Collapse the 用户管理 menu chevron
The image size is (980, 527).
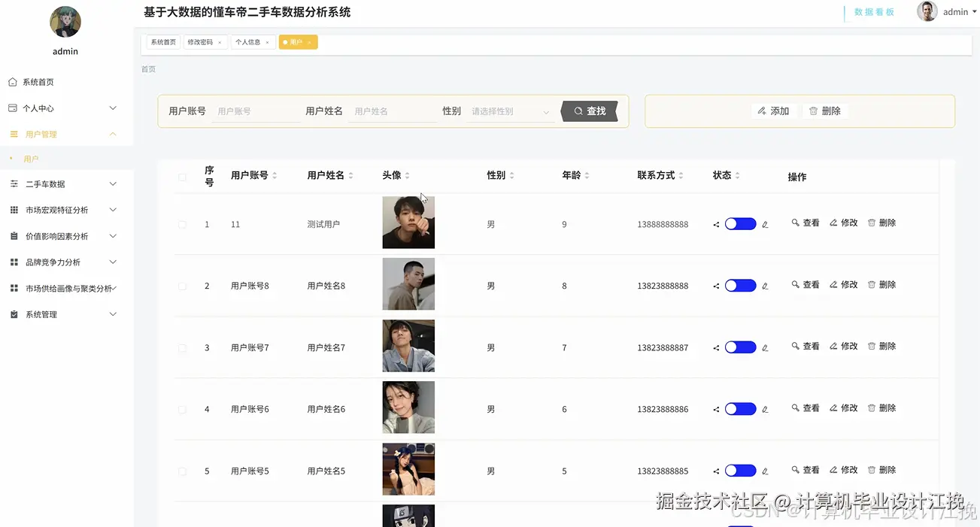click(113, 134)
